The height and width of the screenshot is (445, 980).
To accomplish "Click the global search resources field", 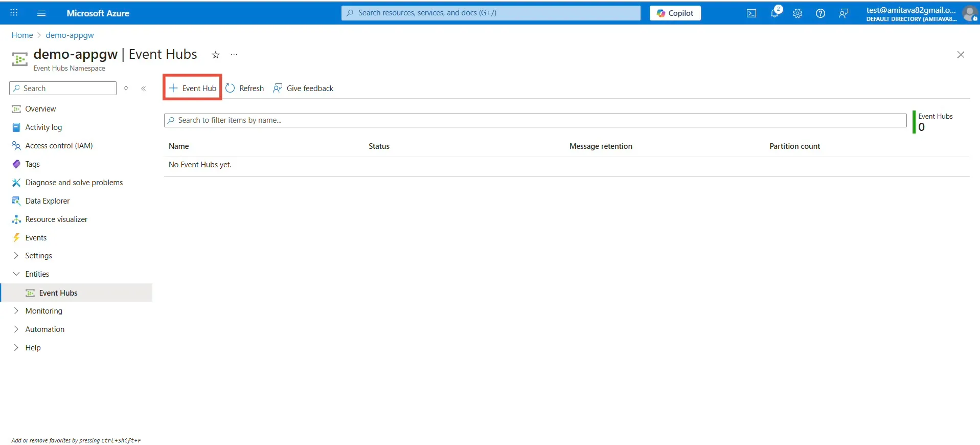I will 491,13.
